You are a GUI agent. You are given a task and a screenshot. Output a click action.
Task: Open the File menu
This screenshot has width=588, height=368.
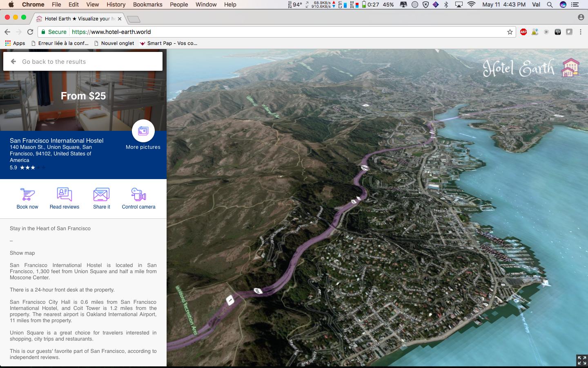point(56,4)
